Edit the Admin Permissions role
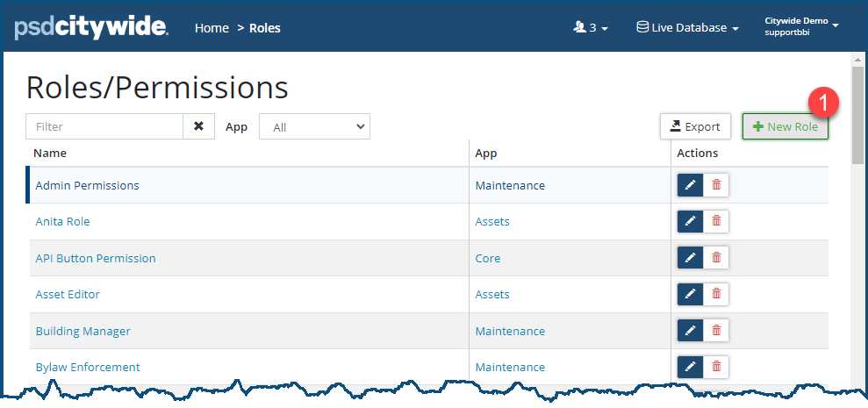 (x=690, y=185)
